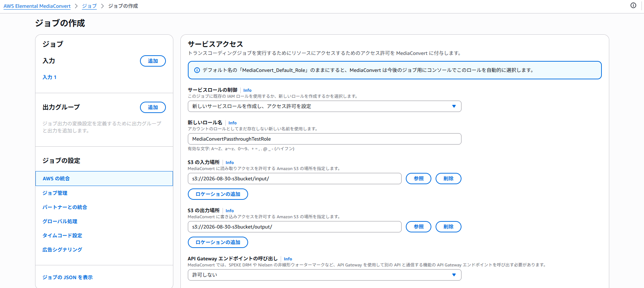
Task: Click 削除 for the S3 output location
Action: [x=448, y=227]
